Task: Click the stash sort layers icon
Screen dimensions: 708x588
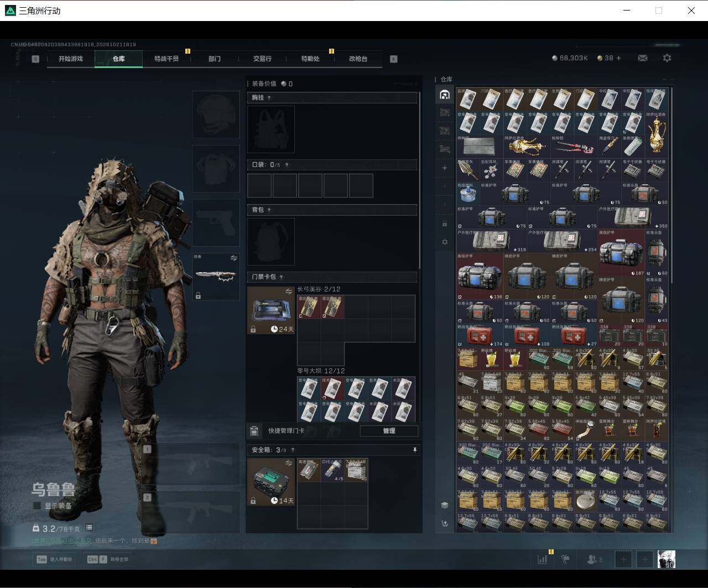Action: coord(444,505)
